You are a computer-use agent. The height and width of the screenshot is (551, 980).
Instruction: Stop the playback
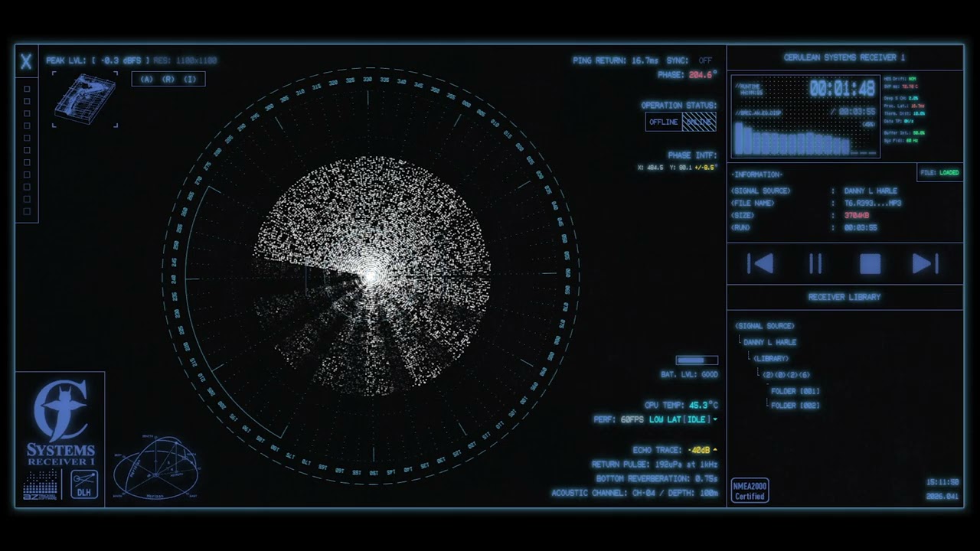[870, 264]
